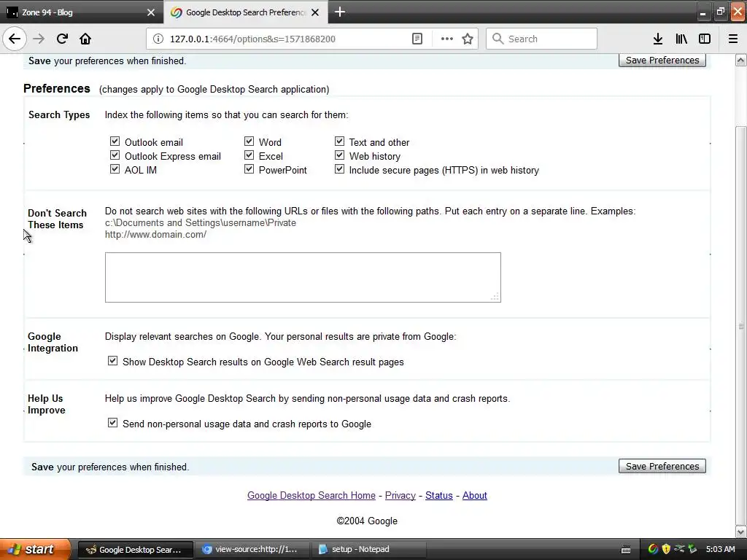The height and width of the screenshot is (560, 747).
Task: Open the Firefox hamburger menu
Action: pyautogui.click(x=733, y=39)
